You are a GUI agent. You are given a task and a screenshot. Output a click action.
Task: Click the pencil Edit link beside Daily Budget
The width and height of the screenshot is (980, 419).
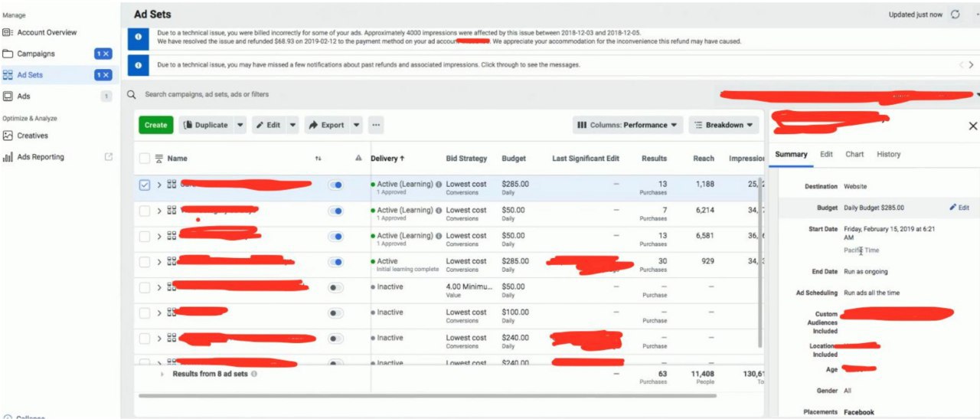(x=959, y=208)
